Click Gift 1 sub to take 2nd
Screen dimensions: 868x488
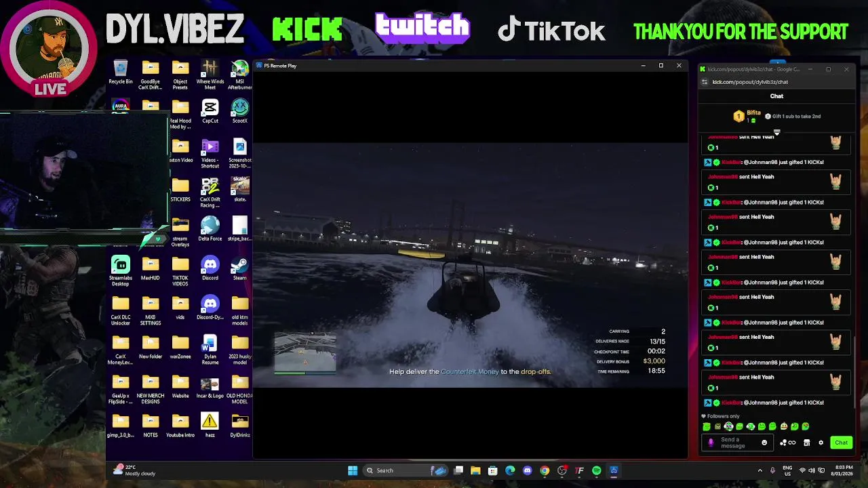793,116
